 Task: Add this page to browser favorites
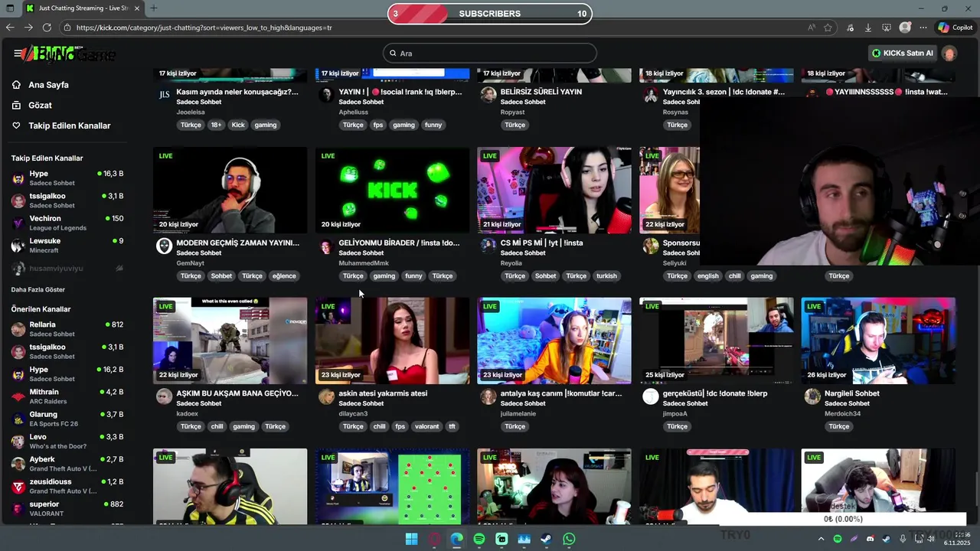828,28
